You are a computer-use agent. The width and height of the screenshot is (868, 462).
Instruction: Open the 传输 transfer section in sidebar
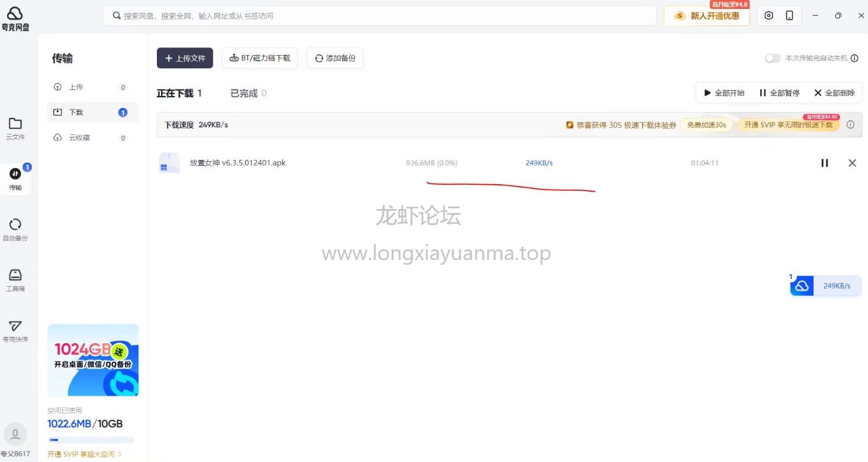15,179
